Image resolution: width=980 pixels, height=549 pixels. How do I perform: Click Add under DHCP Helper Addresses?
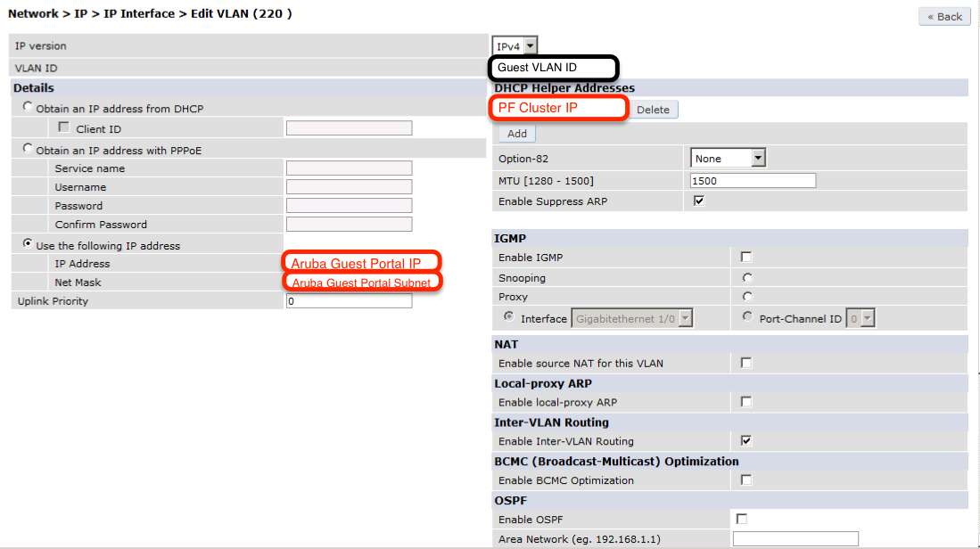[x=516, y=134]
